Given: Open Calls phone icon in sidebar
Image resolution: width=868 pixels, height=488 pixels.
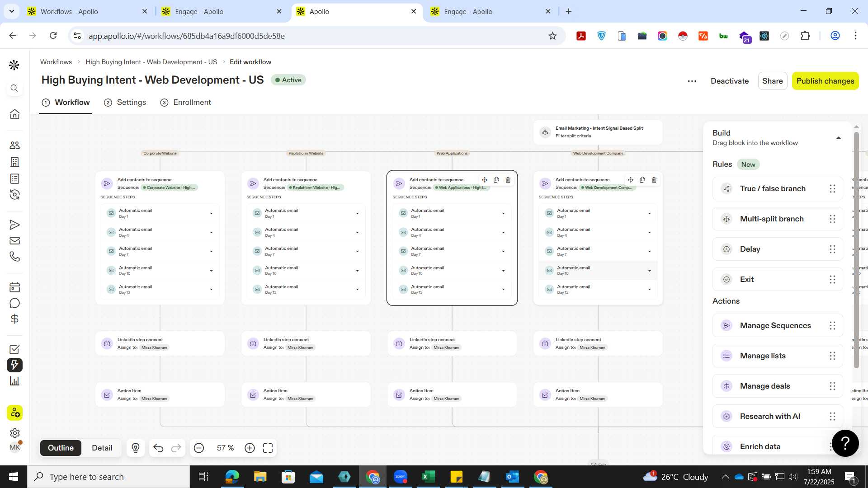Looking at the screenshot, I should click(x=14, y=257).
